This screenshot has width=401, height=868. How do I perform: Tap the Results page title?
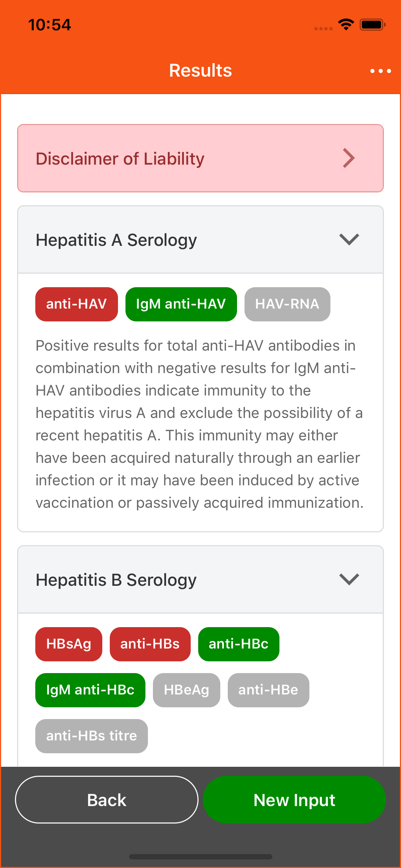200,70
